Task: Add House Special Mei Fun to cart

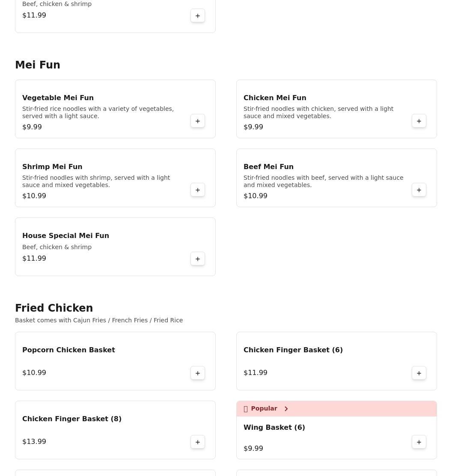Action: pos(198,259)
